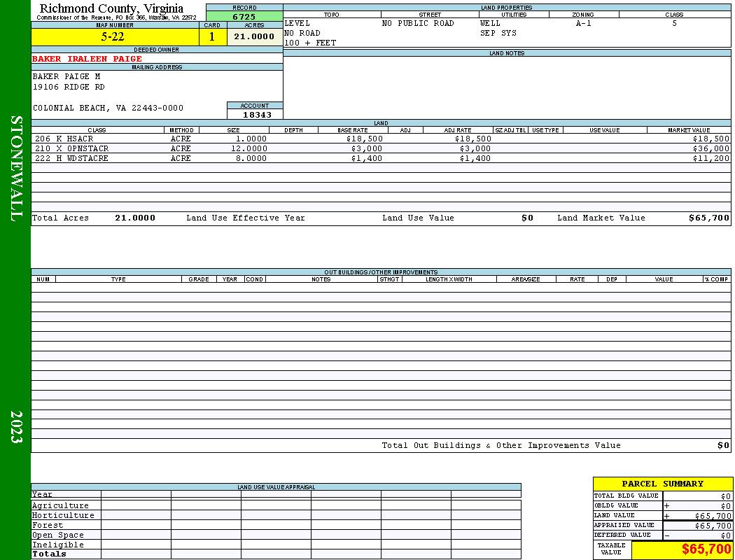The image size is (735, 560).
Task: Click the Land Market Value total $65,700
Action: tap(709, 218)
